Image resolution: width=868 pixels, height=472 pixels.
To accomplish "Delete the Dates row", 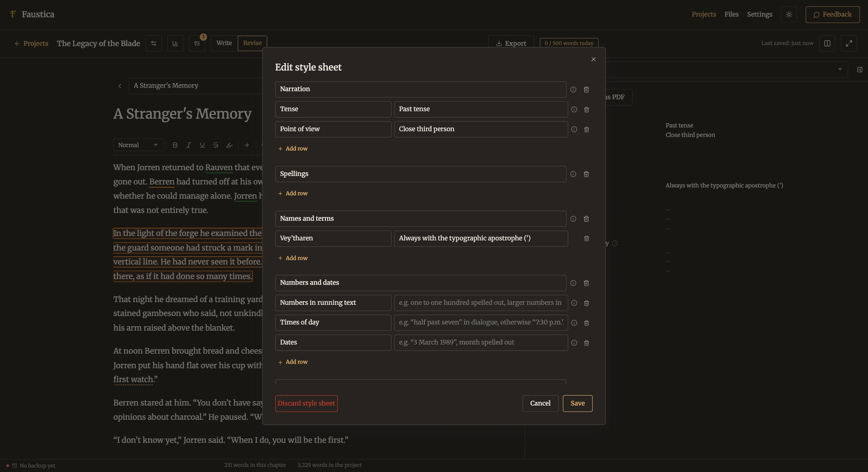I will (587, 343).
